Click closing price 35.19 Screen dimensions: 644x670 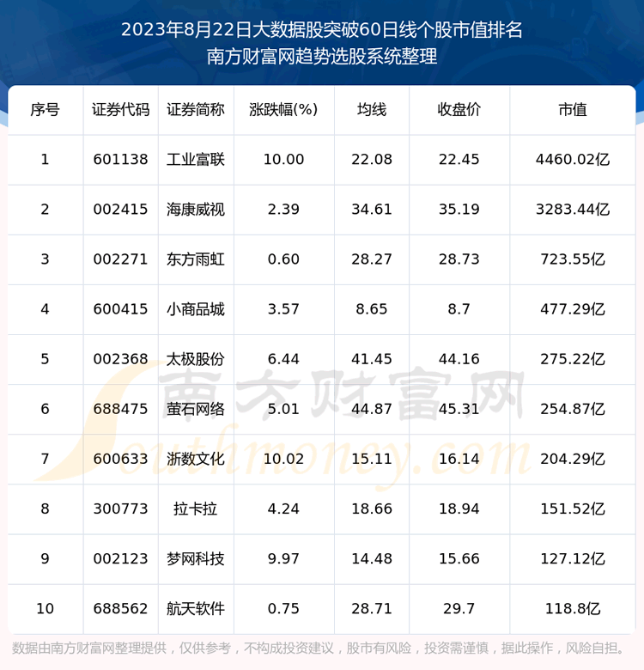459,210
